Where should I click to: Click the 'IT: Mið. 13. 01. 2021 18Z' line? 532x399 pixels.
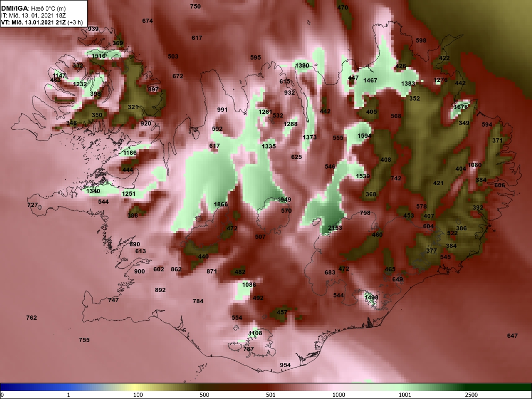tap(32, 15)
